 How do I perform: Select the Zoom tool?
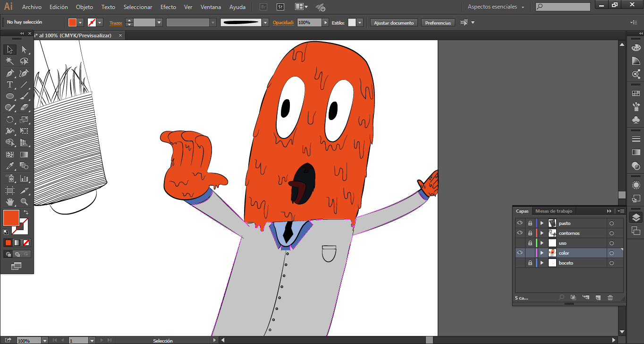tap(24, 202)
